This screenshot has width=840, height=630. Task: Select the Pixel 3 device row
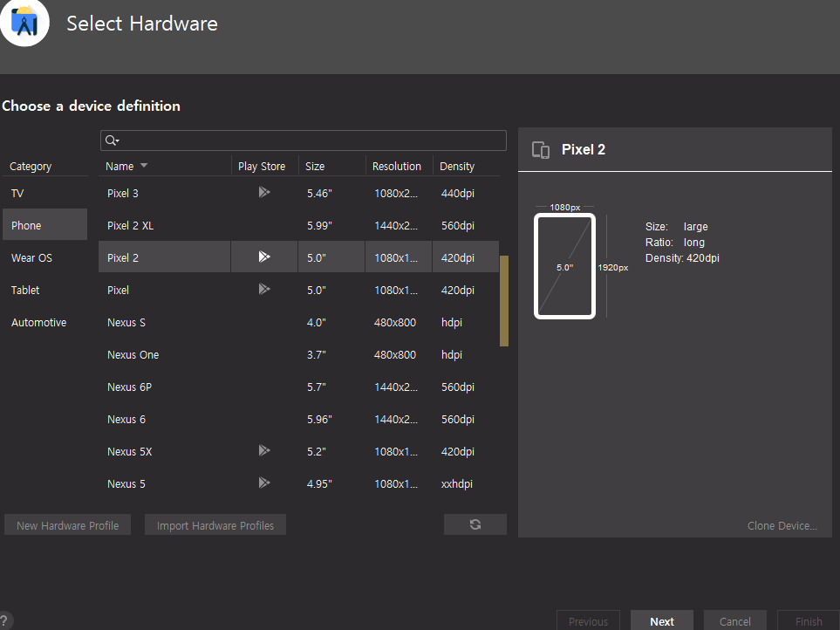(x=299, y=194)
